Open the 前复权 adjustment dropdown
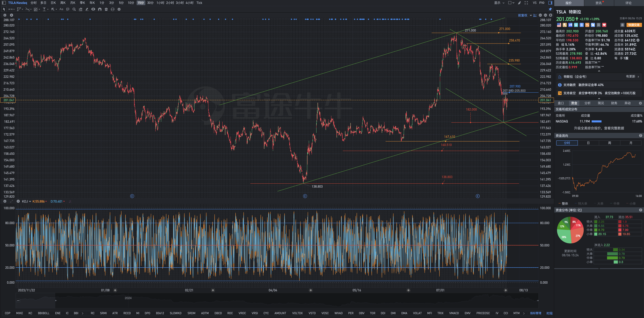 point(525,15)
